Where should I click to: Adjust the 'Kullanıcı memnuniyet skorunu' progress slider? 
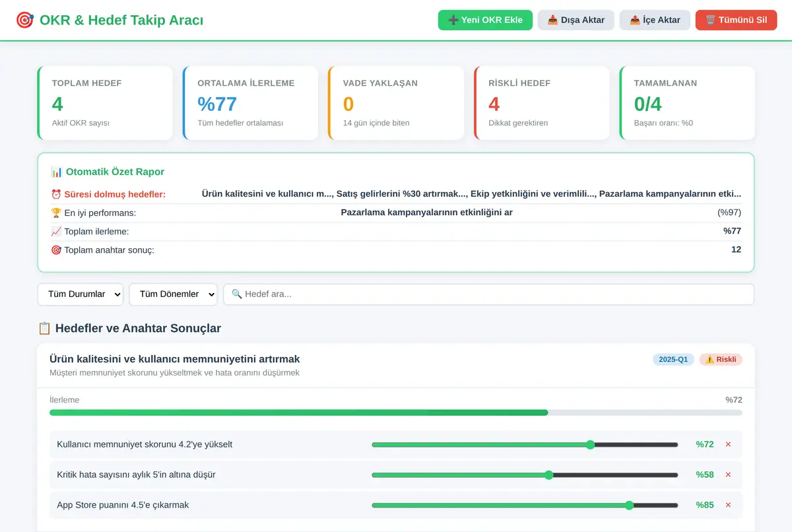(525, 444)
